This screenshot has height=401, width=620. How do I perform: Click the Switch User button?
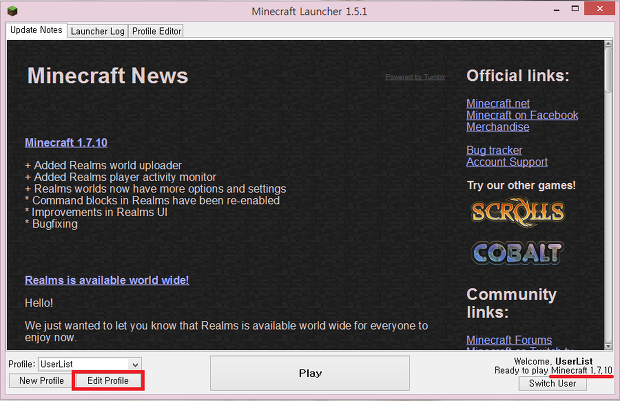pyautogui.click(x=552, y=383)
